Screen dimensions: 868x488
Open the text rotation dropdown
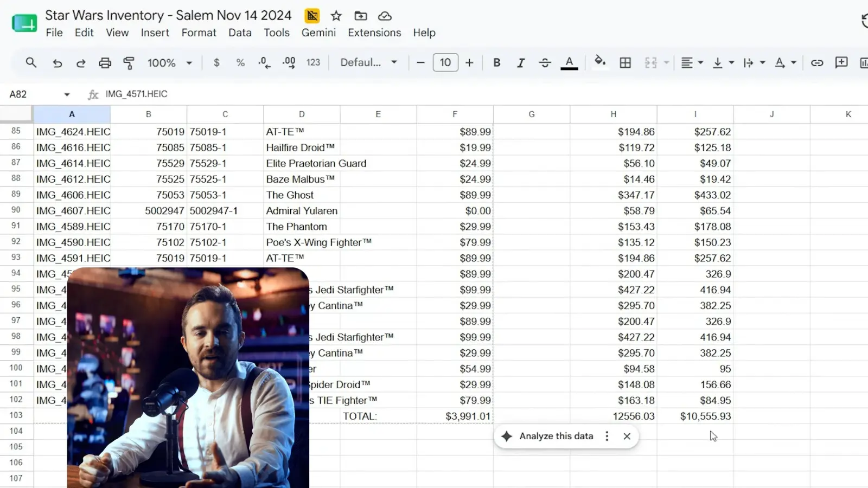point(785,62)
